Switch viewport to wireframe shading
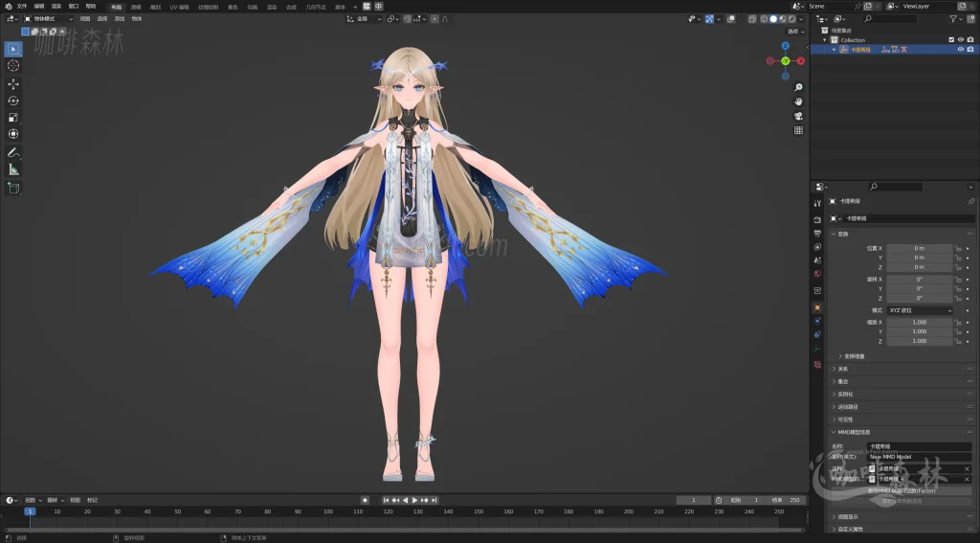Screen dimensions: 980x543 tap(764, 19)
